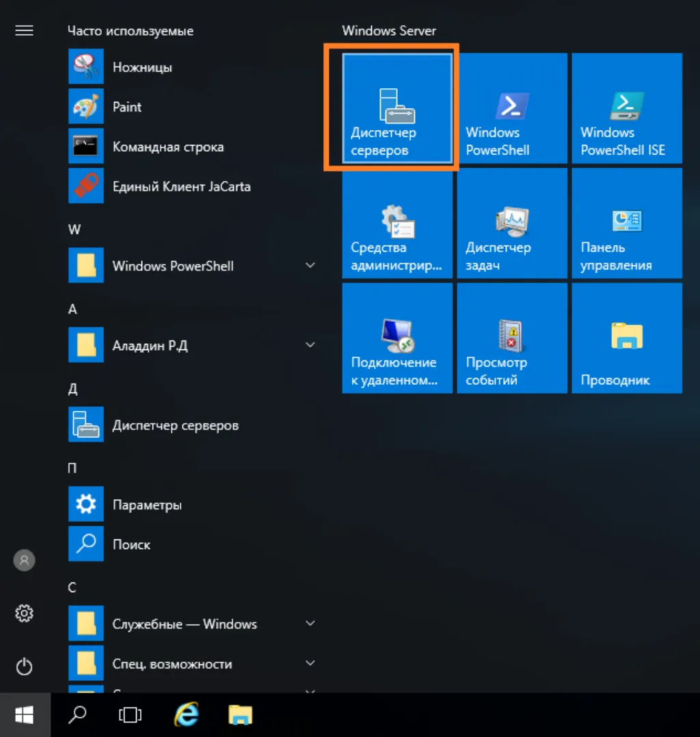
Task: Open the Подключение к удаленному рабочему столу tile
Action: [x=397, y=338]
